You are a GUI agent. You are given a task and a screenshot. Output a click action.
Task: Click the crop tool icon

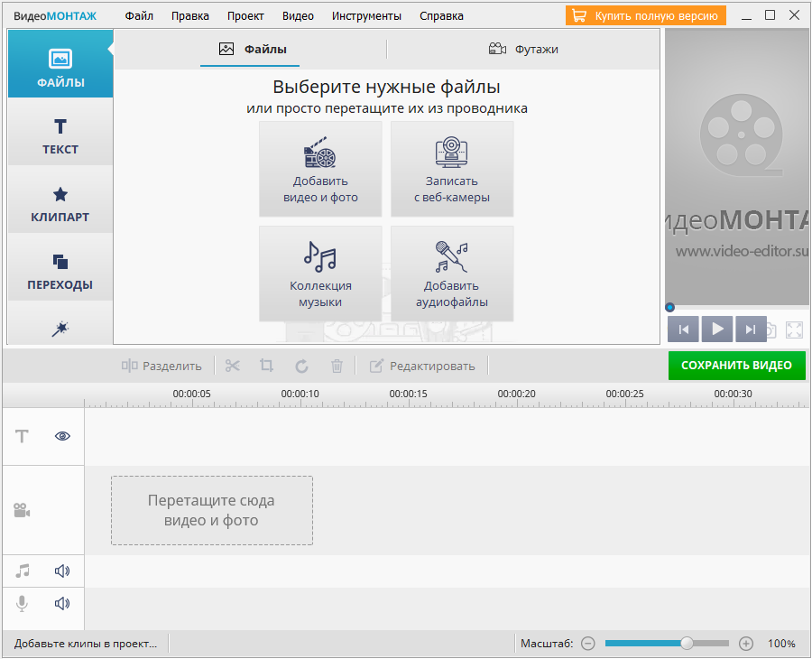266,367
